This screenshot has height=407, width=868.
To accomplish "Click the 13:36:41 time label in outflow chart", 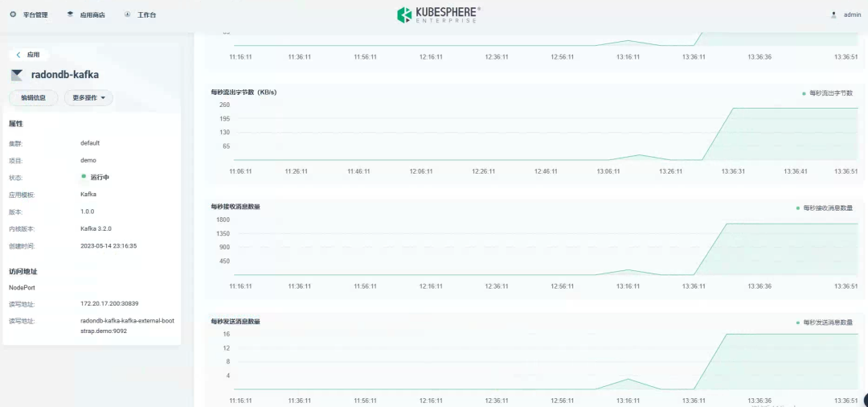I will coord(795,171).
